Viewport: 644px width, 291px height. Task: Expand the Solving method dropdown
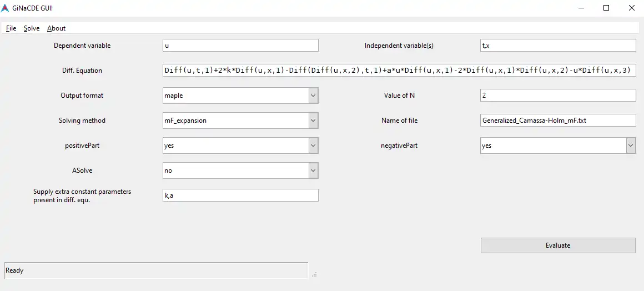tap(313, 121)
